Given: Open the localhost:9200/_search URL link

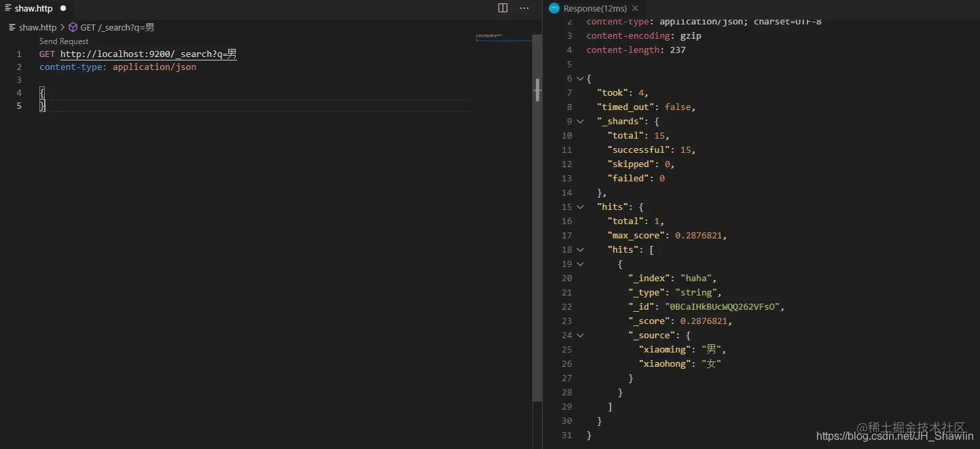Looking at the screenshot, I should pyautogui.click(x=148, y=54).
